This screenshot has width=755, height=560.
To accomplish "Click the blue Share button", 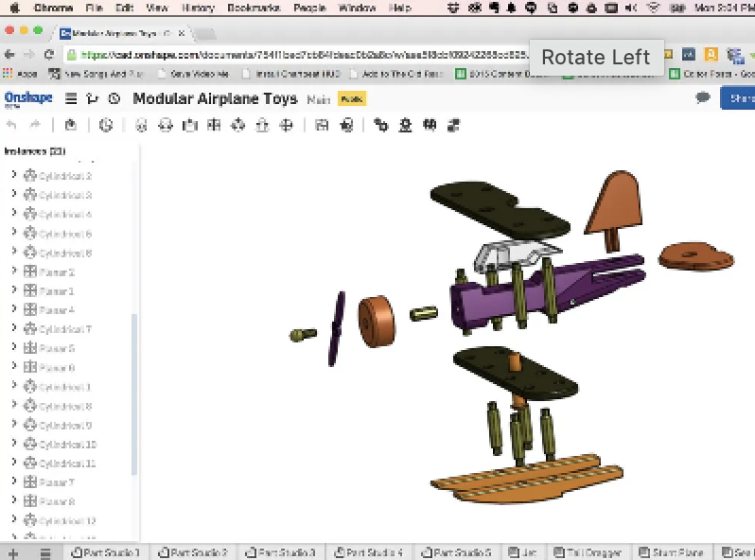I will click(x=738, y=98).
